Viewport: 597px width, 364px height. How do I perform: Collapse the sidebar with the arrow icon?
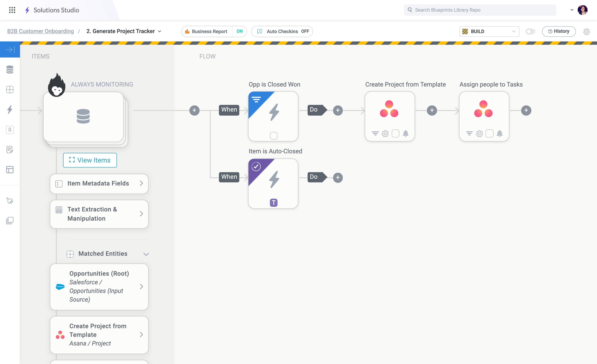[x=10, y=50]
